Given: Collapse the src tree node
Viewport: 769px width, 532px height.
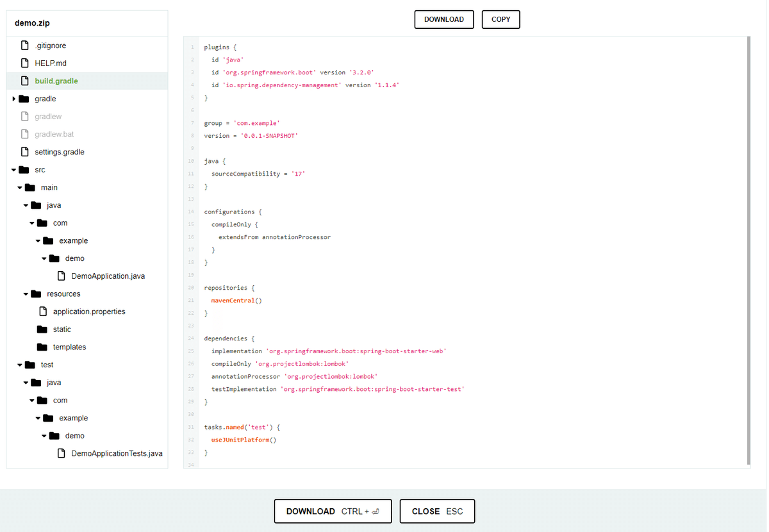Looking at the screenshot, I should click(x=13, y=169).
